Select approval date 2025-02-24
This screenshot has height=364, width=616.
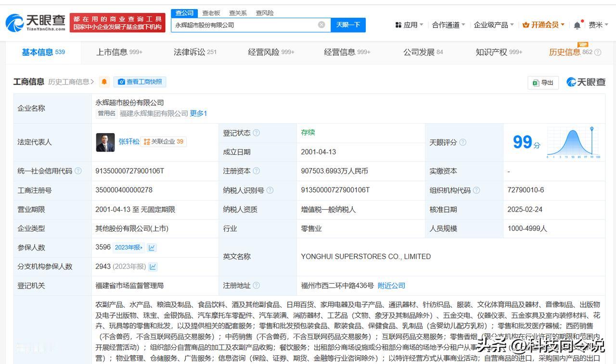tap(525, 209)
